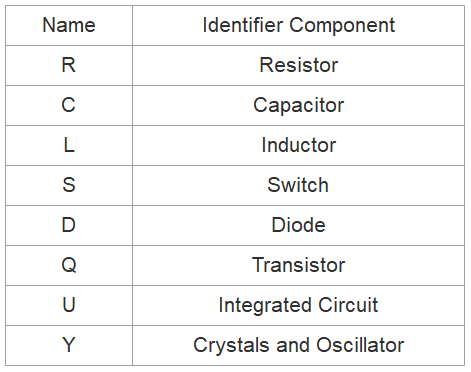Select the R identifier cell
The image size is (471, 372).
tap(69, 65)
